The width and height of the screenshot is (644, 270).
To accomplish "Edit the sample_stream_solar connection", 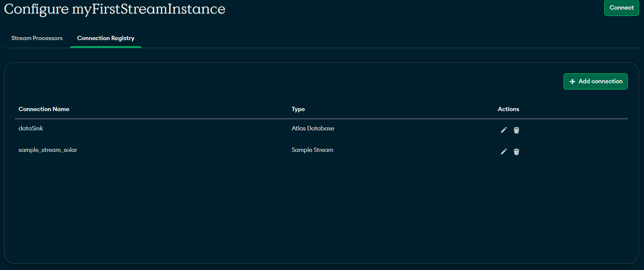I will point(504,152).
